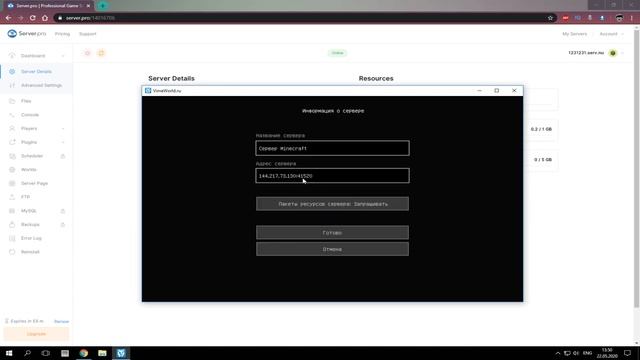Open Windows taskbar search

point(27,353)
